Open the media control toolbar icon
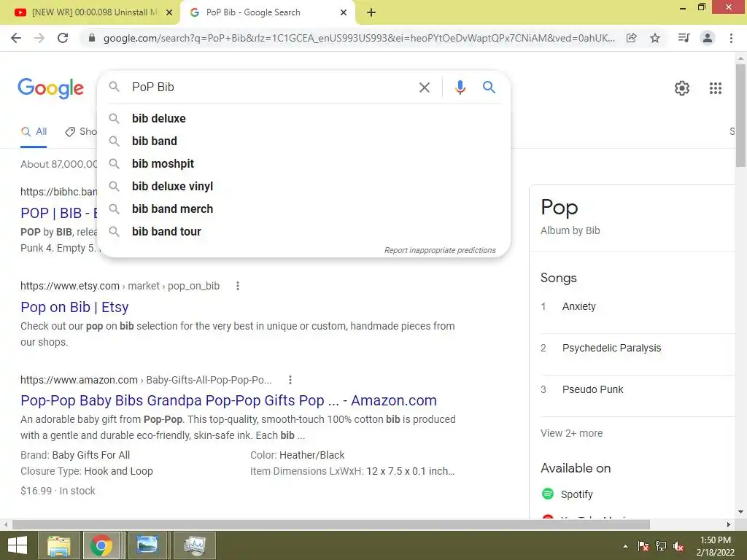This screenshot has height=560, width=747. pos(684,38)
